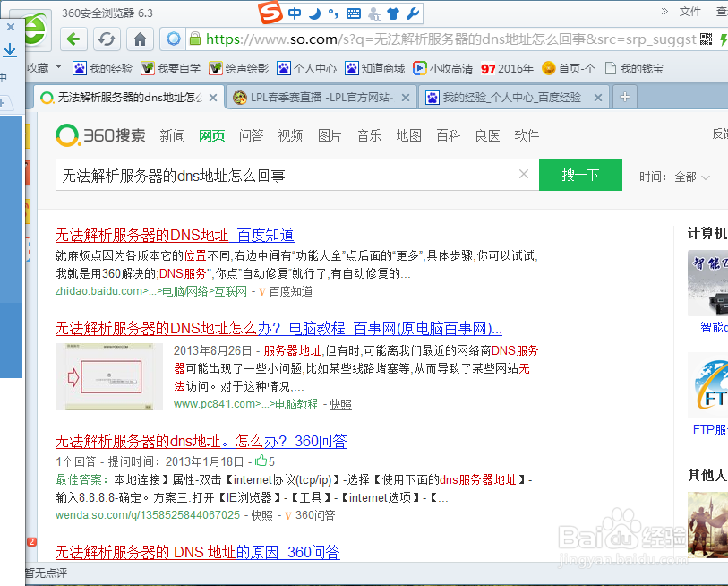The height and width of the screenshot is (586, 728).
Task: Open the browser home page icon
Action: pyautogui.click(x=140, y=39)
